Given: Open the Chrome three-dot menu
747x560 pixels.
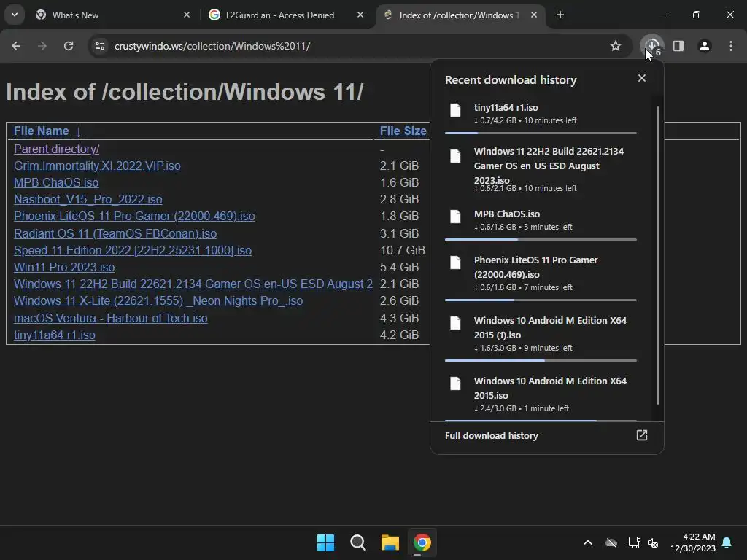Looking at the screenshot, I should coord(731,46).
